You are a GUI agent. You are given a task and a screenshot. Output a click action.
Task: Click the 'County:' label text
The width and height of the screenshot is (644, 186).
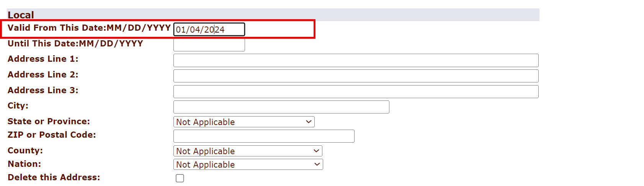[x=25, y=150]
